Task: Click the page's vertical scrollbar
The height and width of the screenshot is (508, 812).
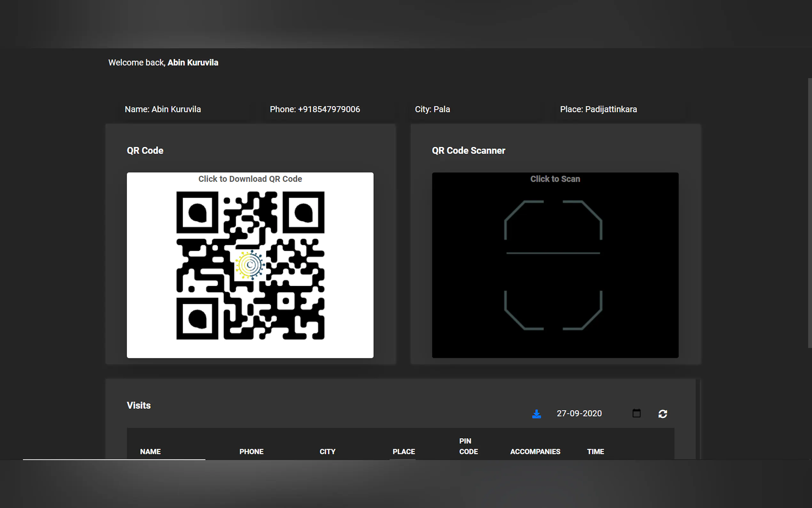Action: [809, 213]
